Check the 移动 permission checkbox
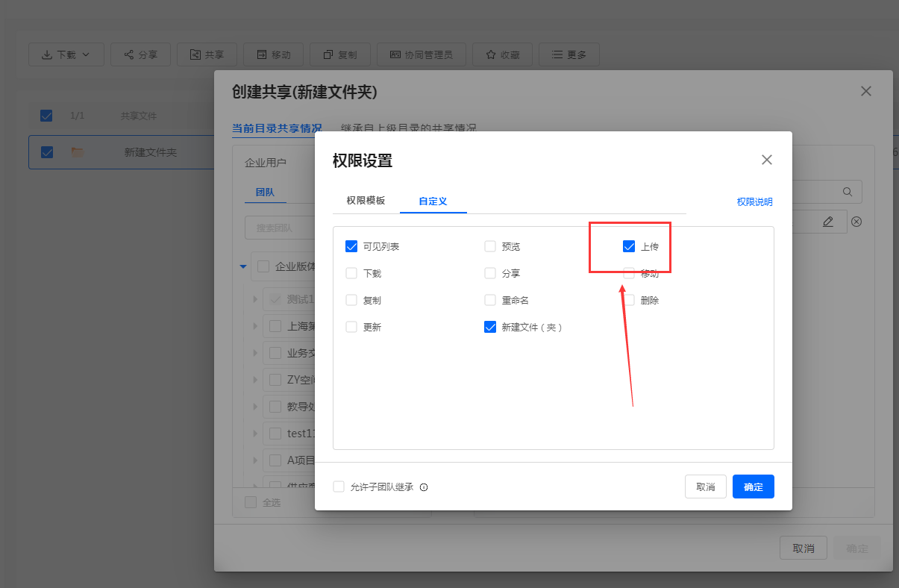 pos(629,273)
